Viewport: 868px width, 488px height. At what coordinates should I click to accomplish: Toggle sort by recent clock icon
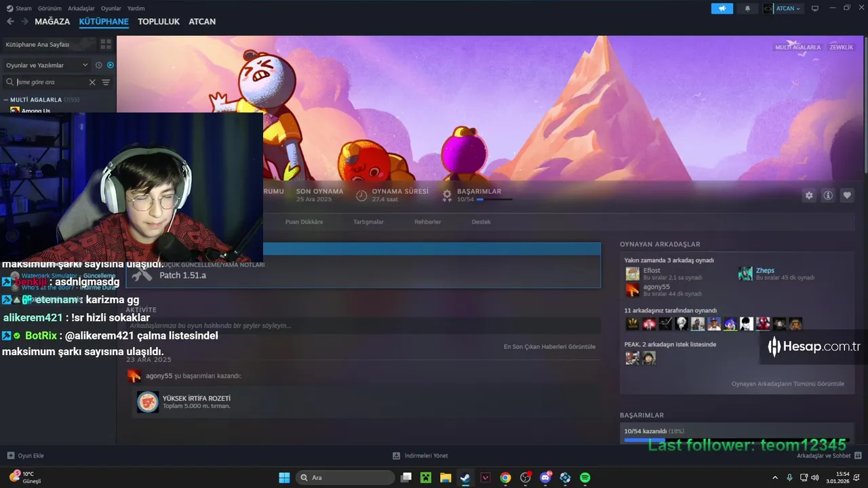click(x=99, y=65)
